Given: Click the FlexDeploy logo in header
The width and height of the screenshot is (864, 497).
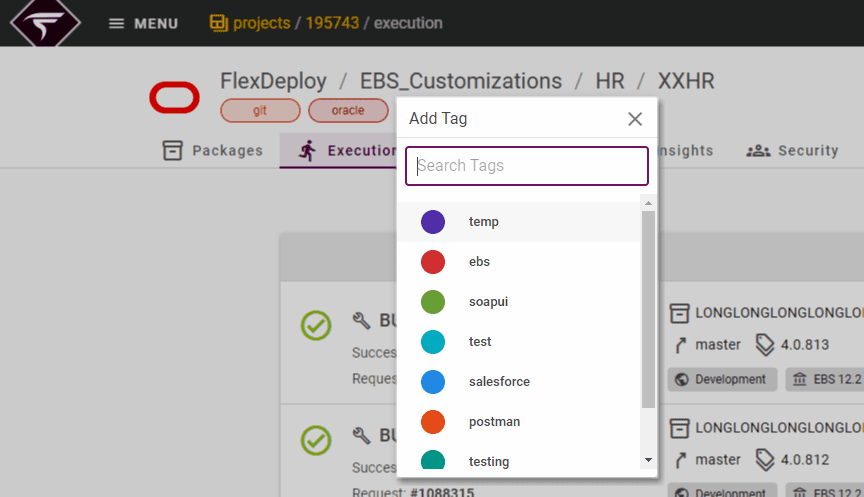Looking at the screenshot, I should tap(46, 23).
